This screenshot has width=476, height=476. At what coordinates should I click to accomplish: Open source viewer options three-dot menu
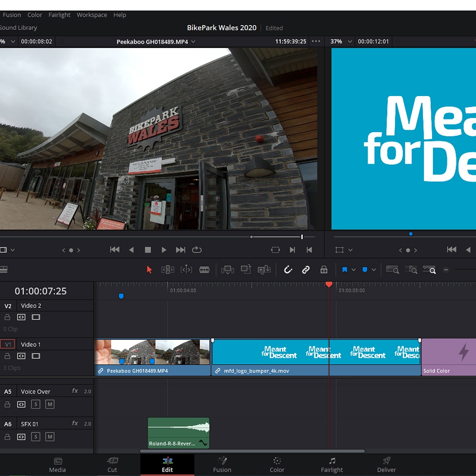pyautogui.click(x=316, y=41)
